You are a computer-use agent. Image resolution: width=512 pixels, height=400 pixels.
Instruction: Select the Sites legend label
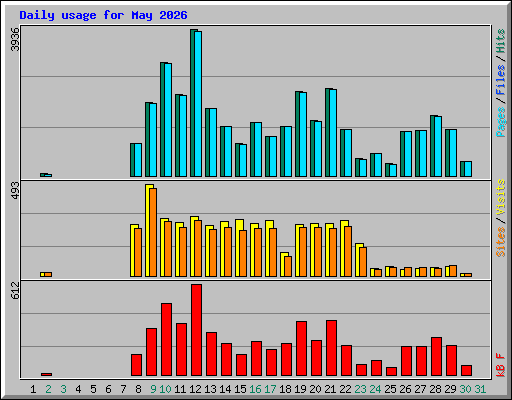click(500, 242)
